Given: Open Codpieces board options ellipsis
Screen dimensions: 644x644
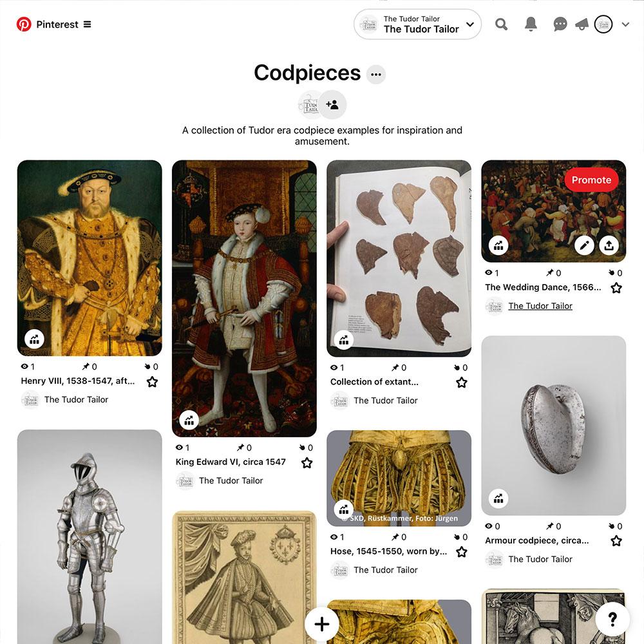Looking at the screenshot, I should point(376,74).
